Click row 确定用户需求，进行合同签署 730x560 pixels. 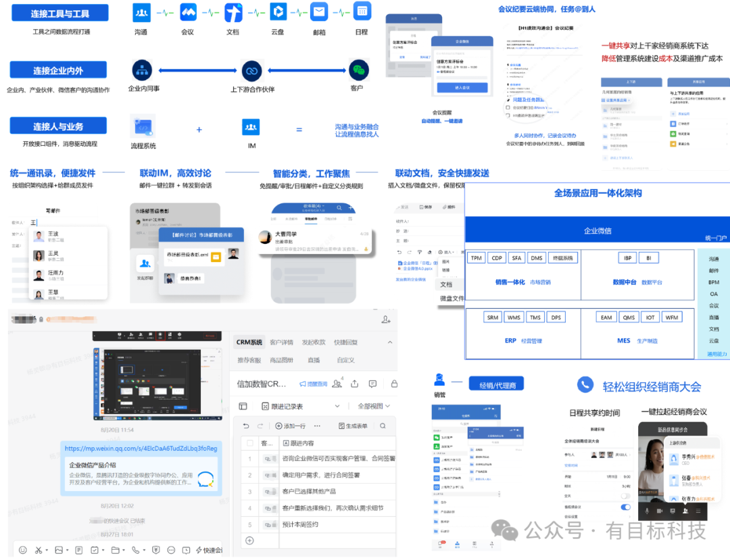click(x=318, y=475)
